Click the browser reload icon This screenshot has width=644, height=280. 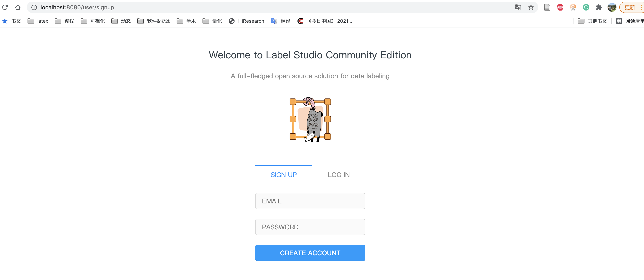click(x=5, y=7)
